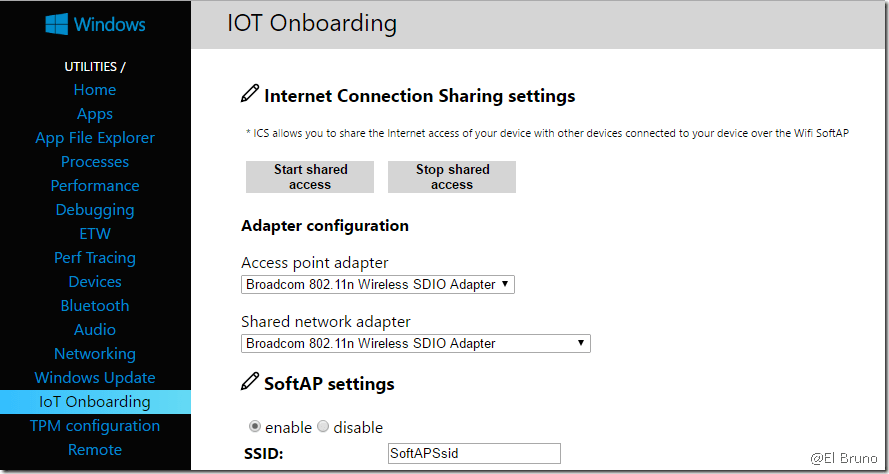The image size is (889, 474).
Task: Open the Bluetooth settings page
Action: point(95,306)
